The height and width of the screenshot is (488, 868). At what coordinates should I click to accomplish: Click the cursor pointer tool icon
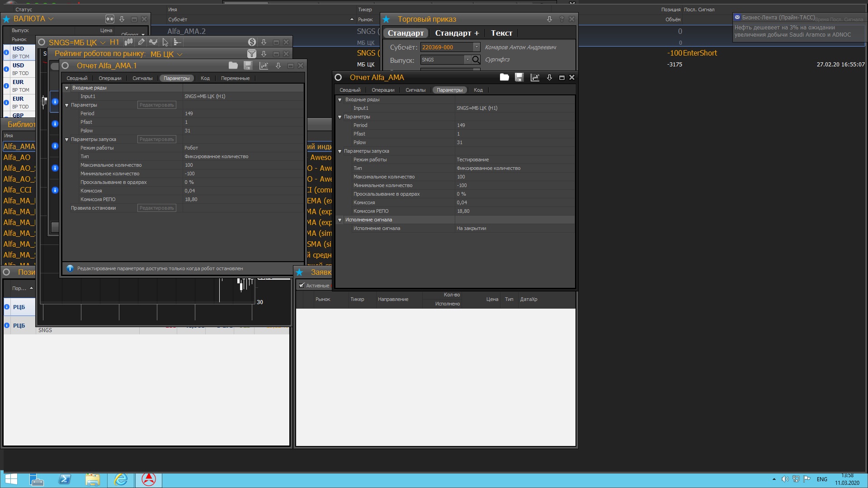click(165, 42)
